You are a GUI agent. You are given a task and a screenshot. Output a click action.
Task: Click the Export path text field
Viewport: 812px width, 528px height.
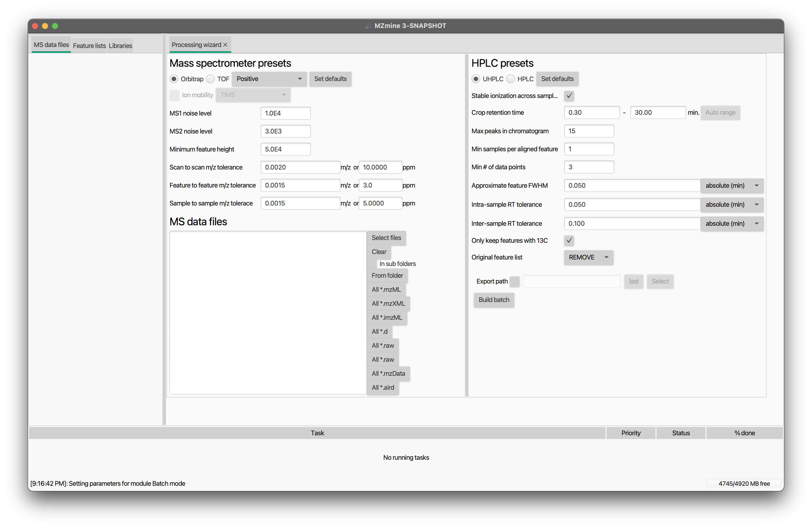[571, 281]
